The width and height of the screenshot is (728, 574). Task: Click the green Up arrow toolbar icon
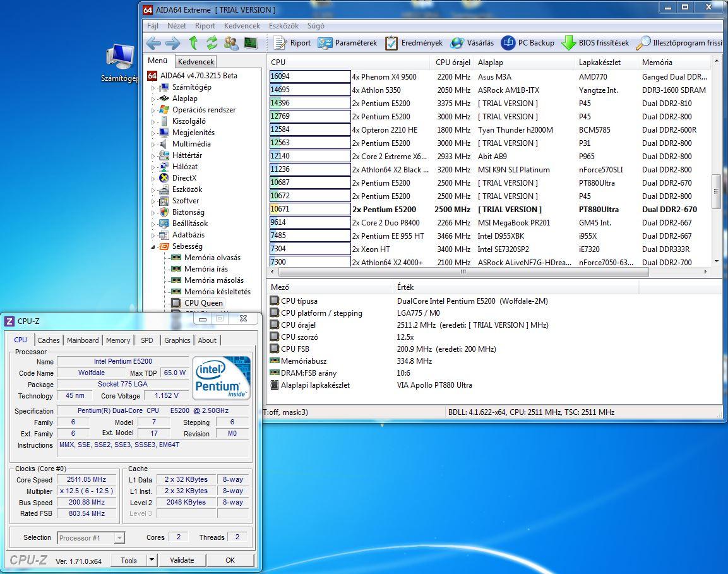[194, 43]
